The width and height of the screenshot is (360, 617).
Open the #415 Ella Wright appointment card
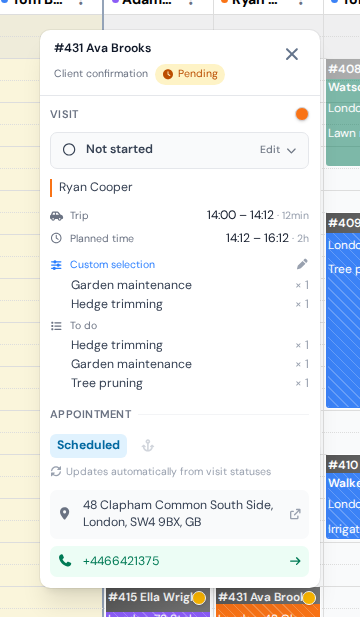tap(157, 602)
